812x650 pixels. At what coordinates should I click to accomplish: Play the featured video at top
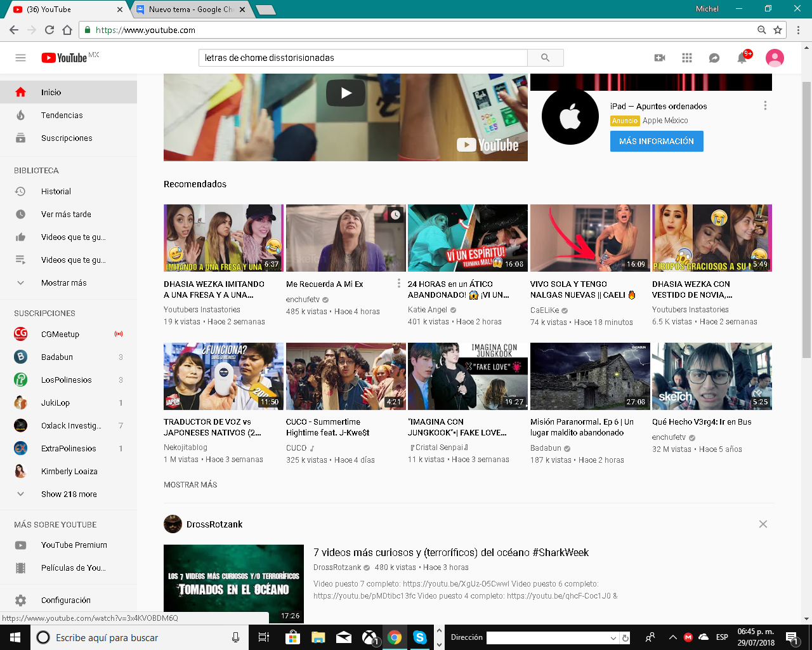click(x=346, y=93)
